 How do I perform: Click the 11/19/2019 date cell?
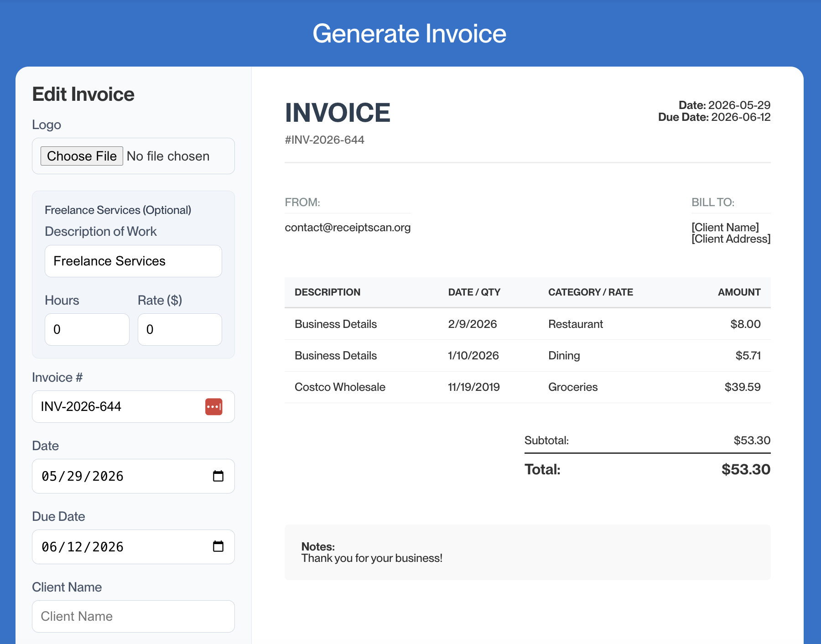[474, 387]
